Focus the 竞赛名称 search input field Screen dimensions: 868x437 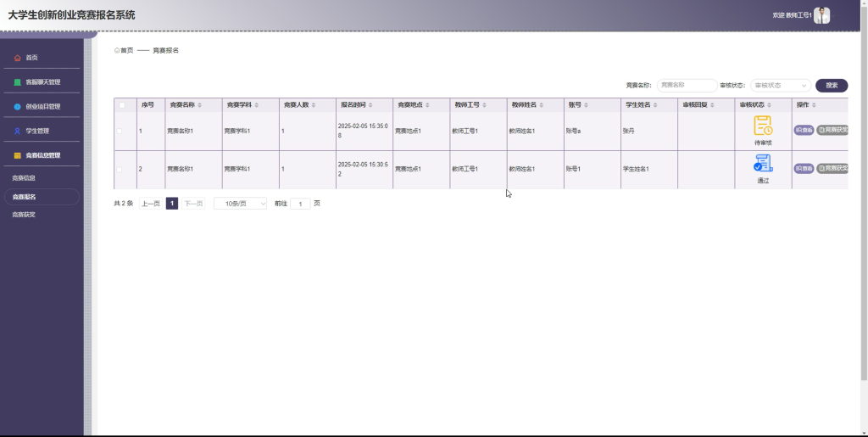point(687,86)
